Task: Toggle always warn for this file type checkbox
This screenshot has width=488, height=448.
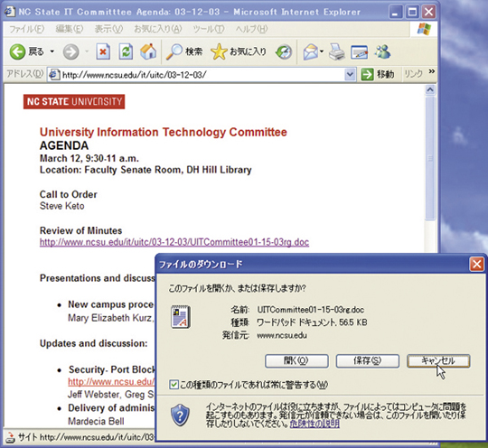Action: [x=174, y=385]
